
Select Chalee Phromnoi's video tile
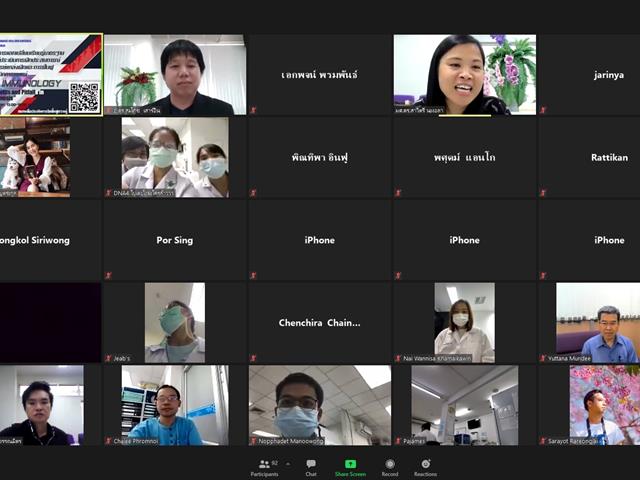(x=175, y=405)
